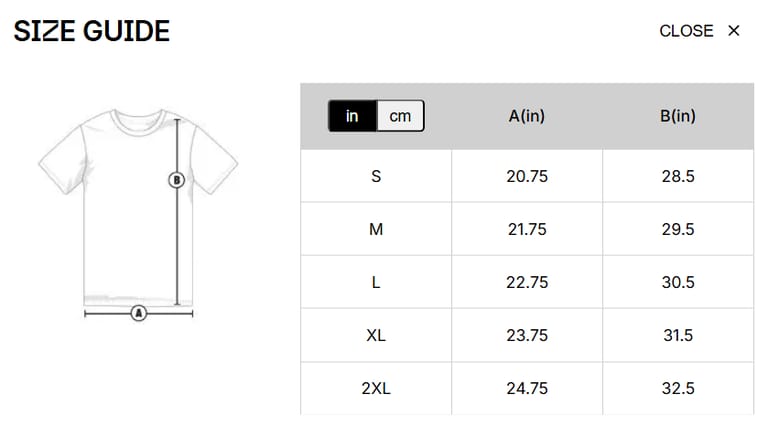Image resolution: width=768 pixels, height=426 pixels.
Task: Click the S size row label
Action: pyautogui.click(x=376, y=177)
